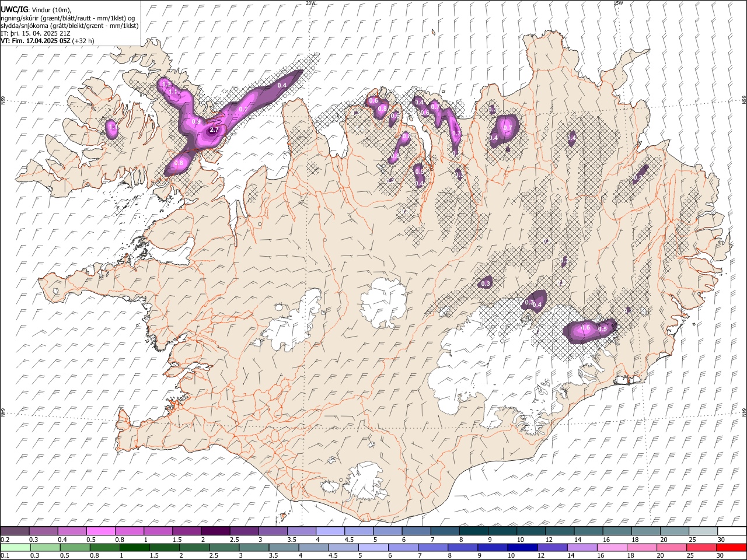Image resolution: width=747 pixels, height=560 pixels.
Task: Click the '64N' latitude label on the right edge
Action: click(744, 412)
